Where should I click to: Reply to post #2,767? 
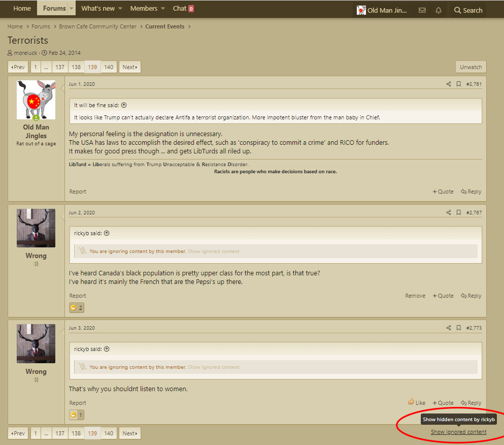pos(471,296)
